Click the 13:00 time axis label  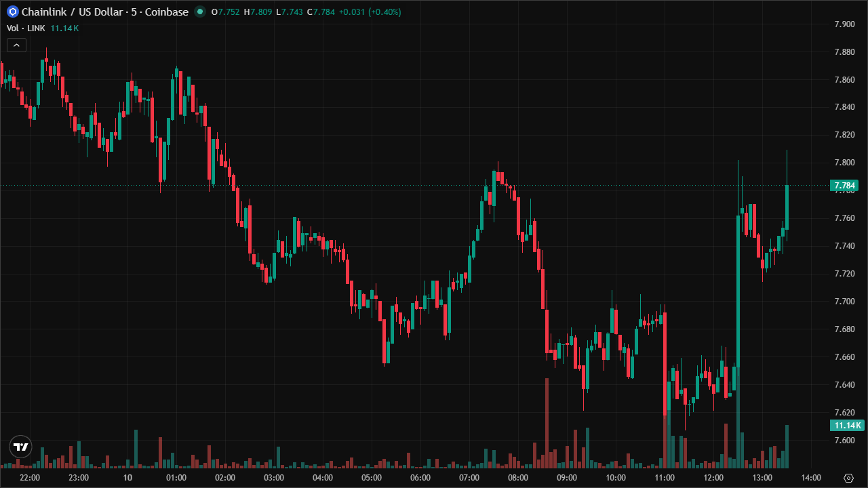coord(762,478)
